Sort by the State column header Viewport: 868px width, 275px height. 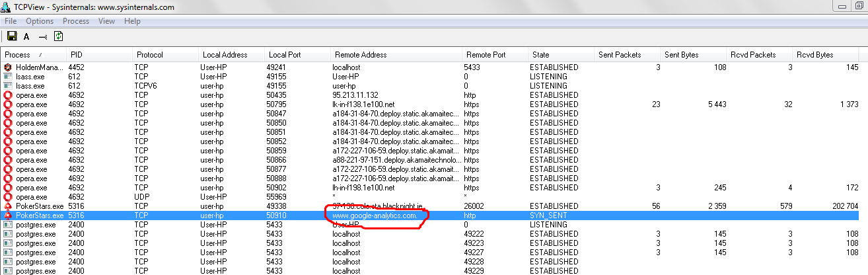pyautogui.click(x=561, y=55)
